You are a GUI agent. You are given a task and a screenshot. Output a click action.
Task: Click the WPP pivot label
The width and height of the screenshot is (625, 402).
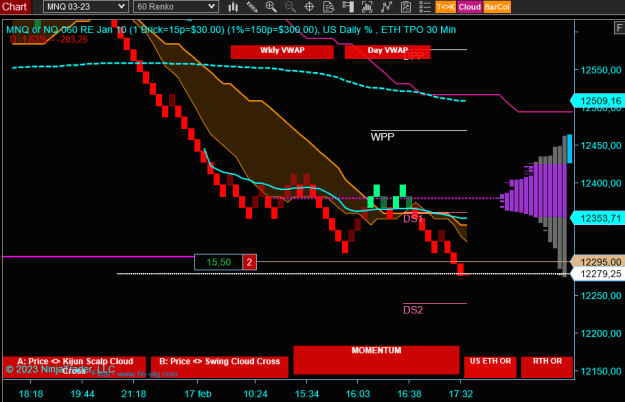click(x=382, y=137)
